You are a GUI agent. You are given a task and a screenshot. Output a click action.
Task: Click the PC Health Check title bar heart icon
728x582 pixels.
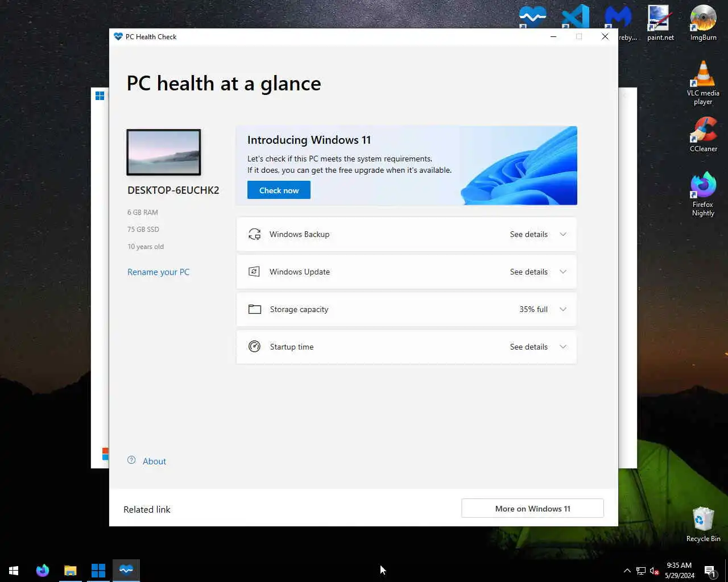[x=118, y=36]
